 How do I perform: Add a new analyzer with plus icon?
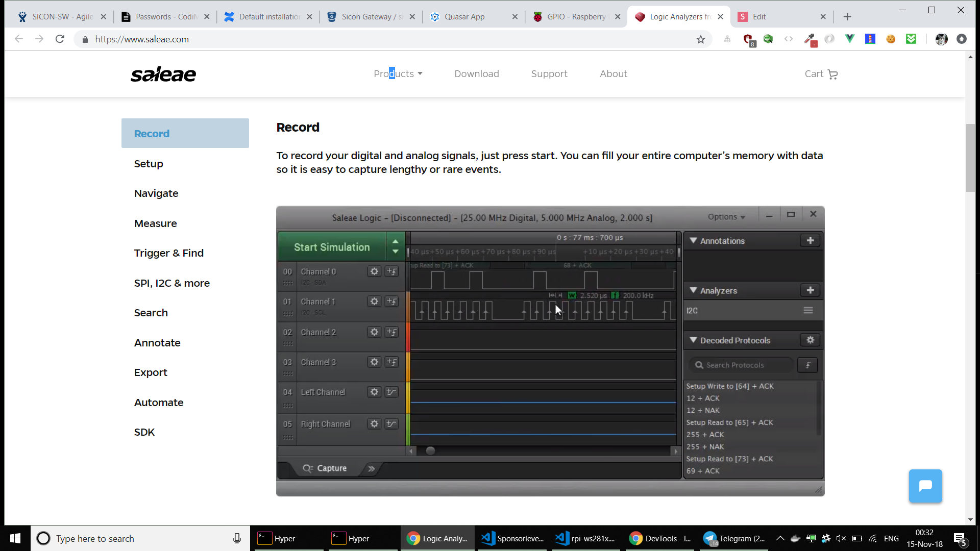point(810,290)
